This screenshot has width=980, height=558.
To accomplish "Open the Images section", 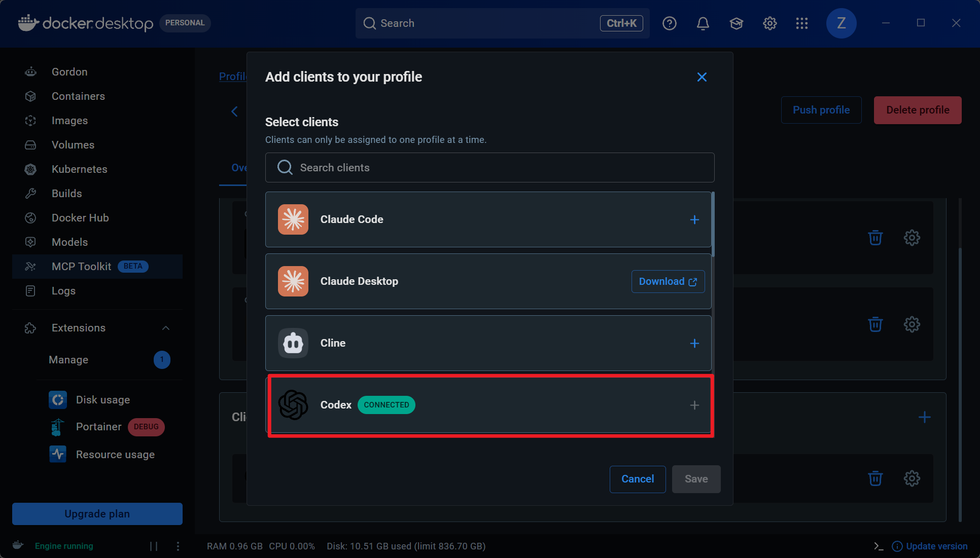I will pos(69,121).
